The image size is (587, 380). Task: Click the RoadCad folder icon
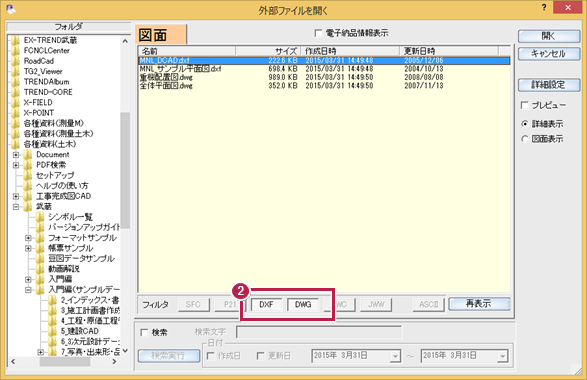[15, 61]
